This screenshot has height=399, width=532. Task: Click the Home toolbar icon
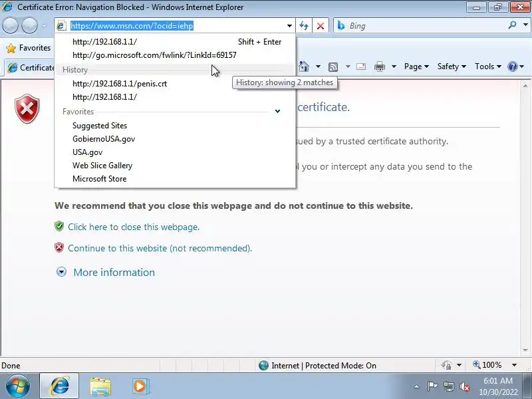pyautogui.click(x=304, y=66)
